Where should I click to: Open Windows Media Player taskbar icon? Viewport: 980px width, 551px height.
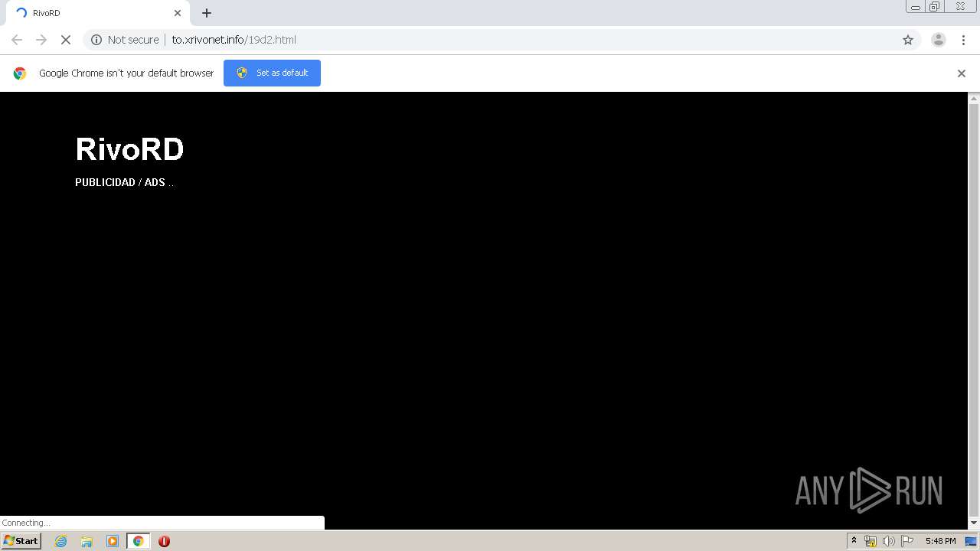113,541
